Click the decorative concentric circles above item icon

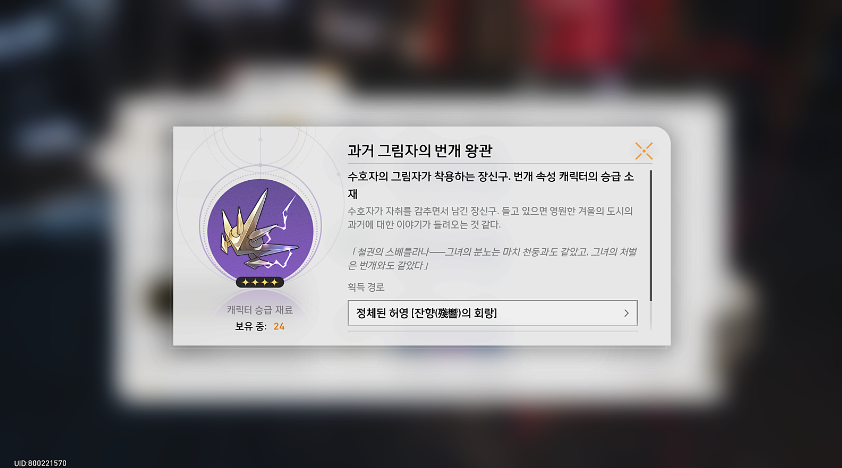pos(260,145)
